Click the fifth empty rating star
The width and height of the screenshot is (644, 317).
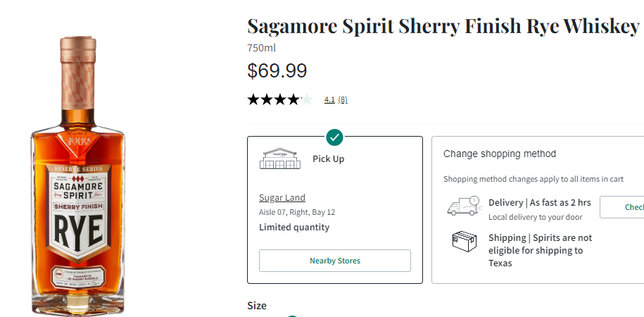[306, 99]
